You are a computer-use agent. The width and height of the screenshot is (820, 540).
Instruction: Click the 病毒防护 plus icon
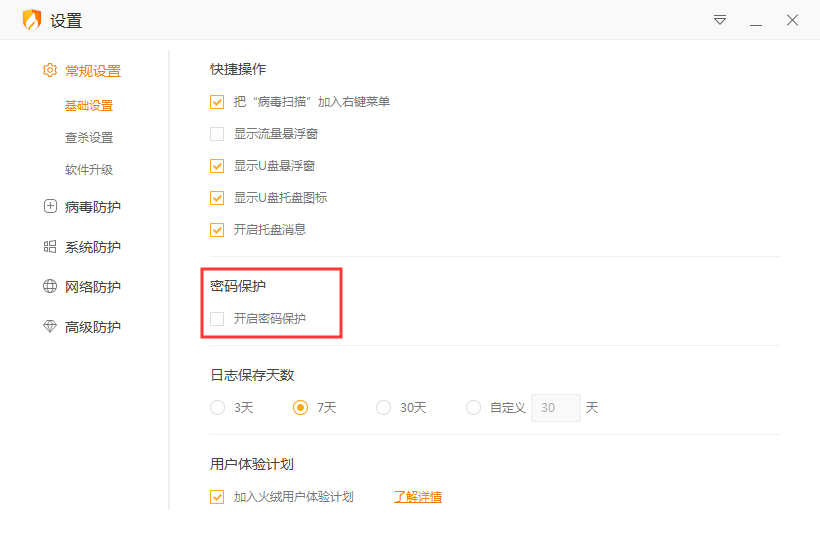(x=50, y=207)
